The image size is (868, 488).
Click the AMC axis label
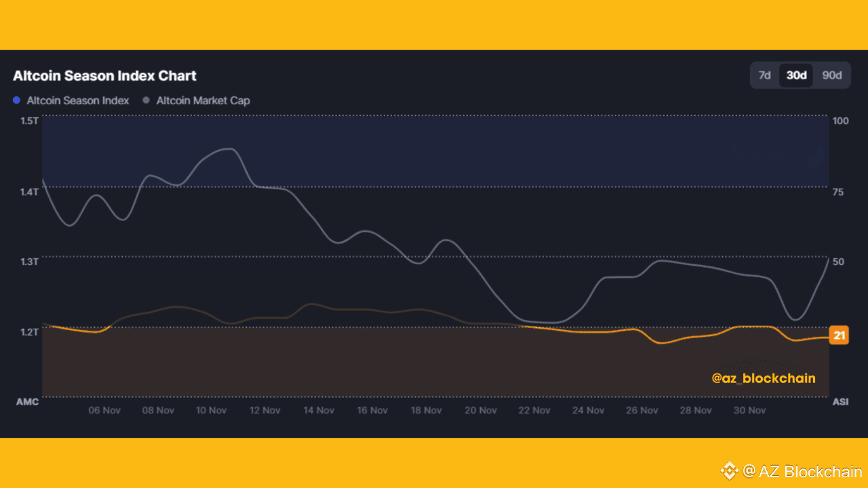pos(28,402)
